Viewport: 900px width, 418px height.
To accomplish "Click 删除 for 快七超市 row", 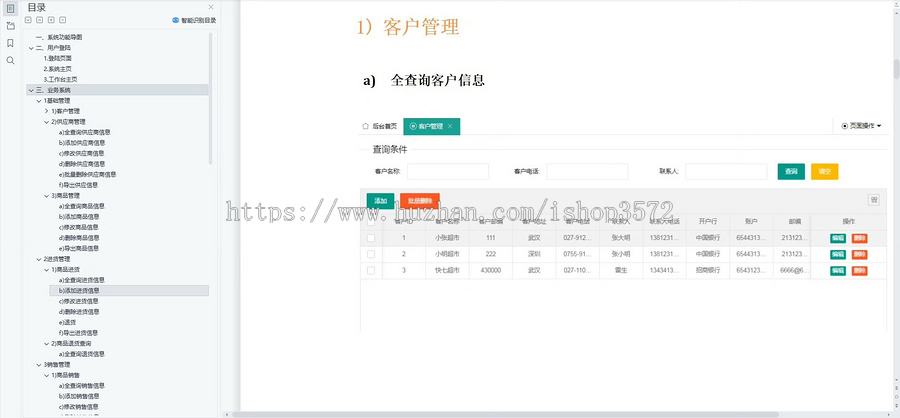I will tap(859, 270).
